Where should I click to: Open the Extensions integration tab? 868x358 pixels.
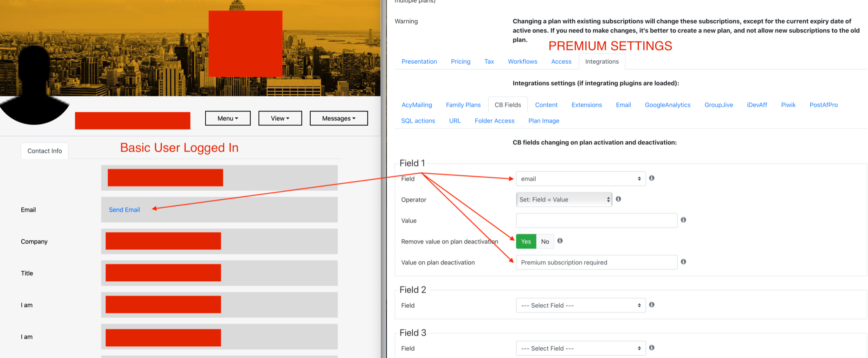click(587, 105)
